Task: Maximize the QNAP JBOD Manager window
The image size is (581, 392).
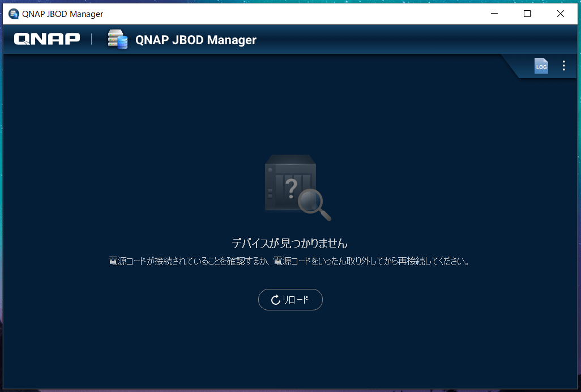Action: click(x=527, y=14)
